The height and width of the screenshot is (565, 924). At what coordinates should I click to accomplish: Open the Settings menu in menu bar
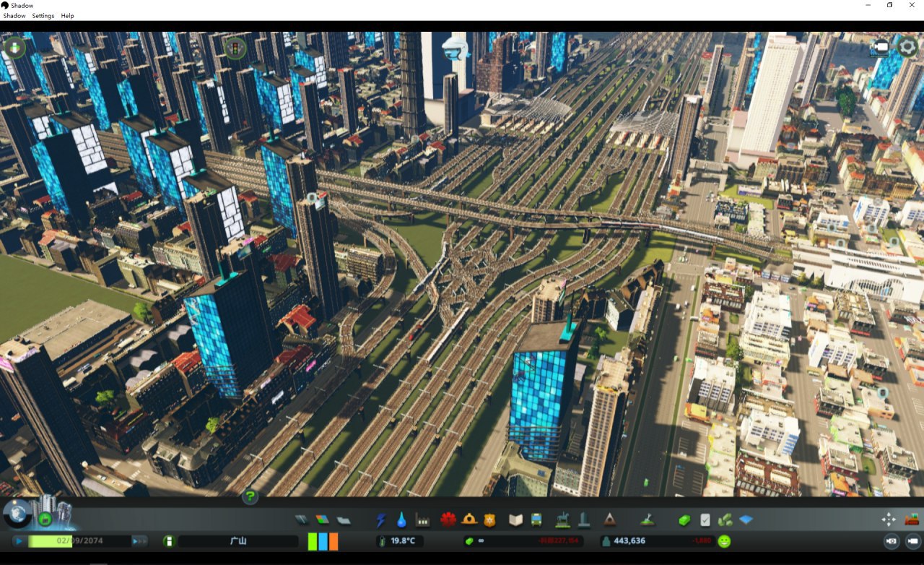coord(43,16)
